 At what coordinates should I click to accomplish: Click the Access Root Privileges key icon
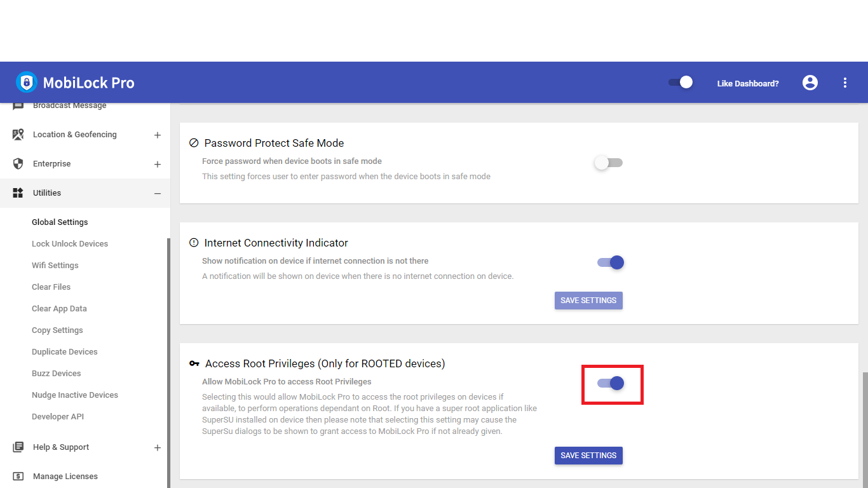click(x=194, y=363)
